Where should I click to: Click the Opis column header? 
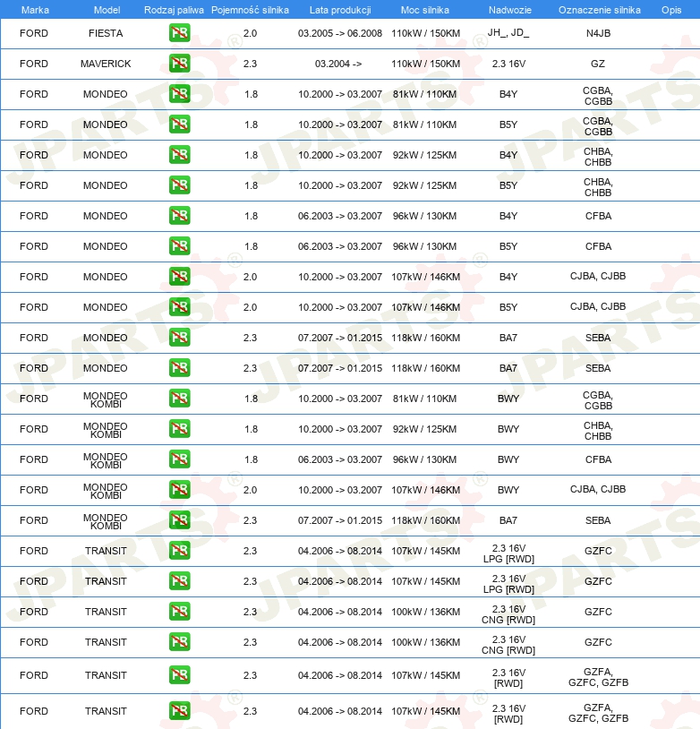(671, 10)
